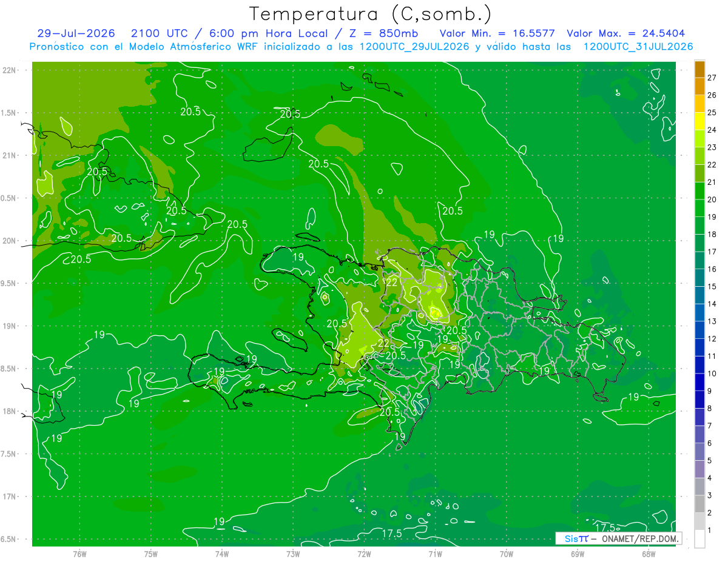Click the "Valor Max. = 24.5404" readout
Viewport: 728px width, 562px height.
[x=626, y=33]
